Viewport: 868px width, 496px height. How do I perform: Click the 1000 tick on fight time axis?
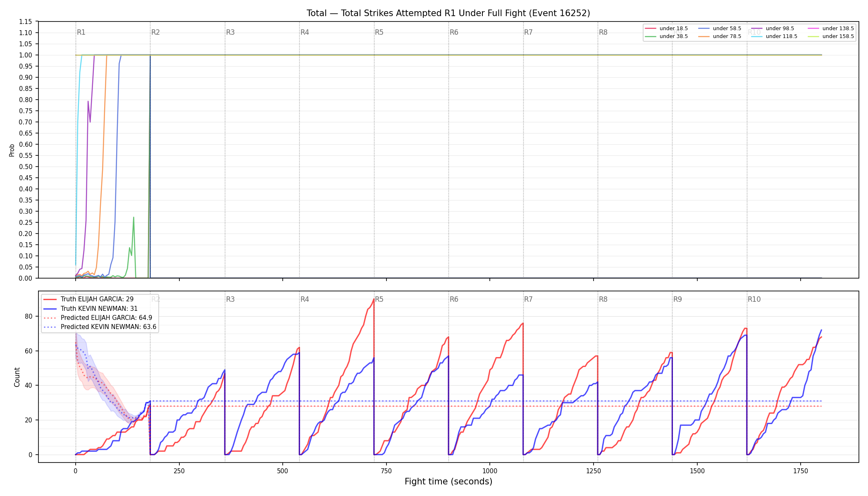(490, 471)
